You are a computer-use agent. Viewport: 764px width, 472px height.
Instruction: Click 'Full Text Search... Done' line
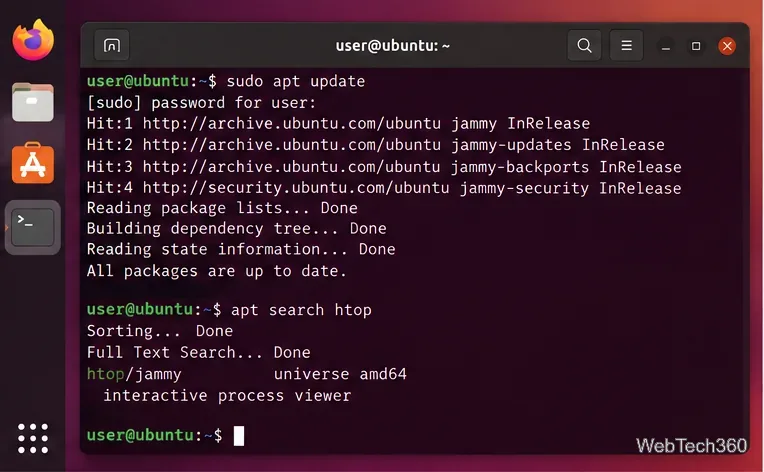tap(199, 353)
